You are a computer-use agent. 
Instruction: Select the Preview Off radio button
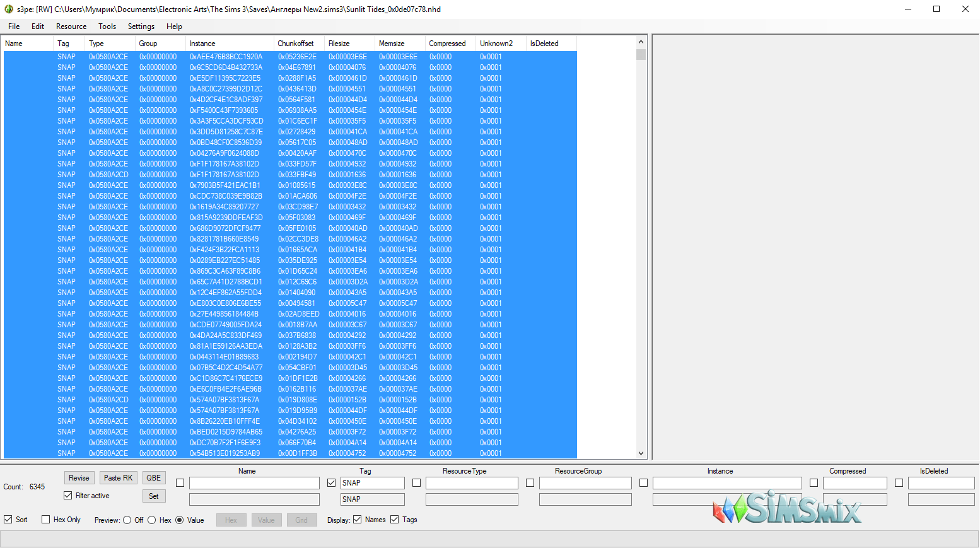tap(127, 520)
